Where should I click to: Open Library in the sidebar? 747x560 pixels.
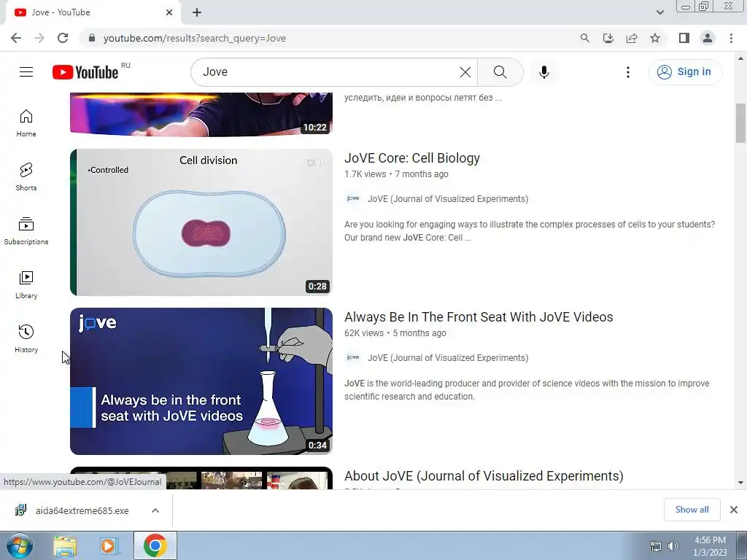[26, 285]
